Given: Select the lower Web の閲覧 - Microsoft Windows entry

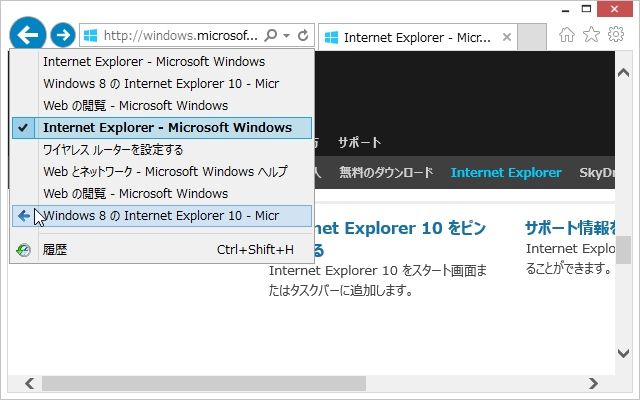Looking at the screenshot, I should tap(162, 194).
